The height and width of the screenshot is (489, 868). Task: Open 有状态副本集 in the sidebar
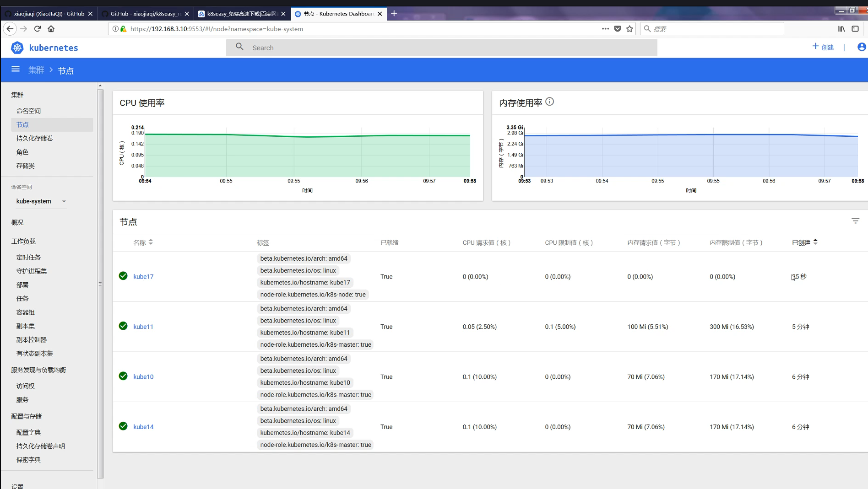click(x=35, y=353)
